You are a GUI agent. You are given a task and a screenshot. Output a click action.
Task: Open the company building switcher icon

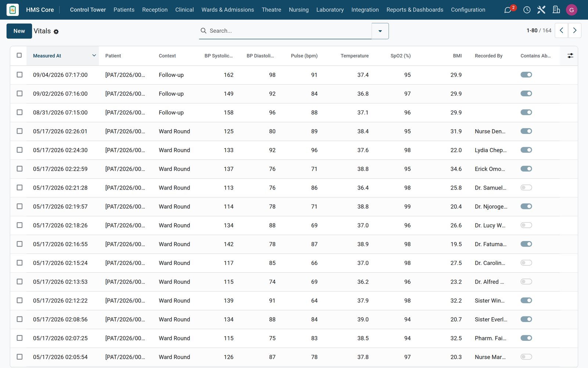tap(556, 10)
